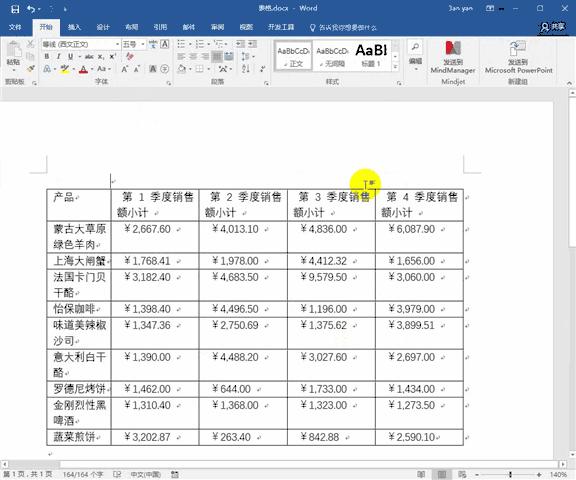
Task: Click the Enclose Characters circle icon
Action: pyautogui.click(x=165, y=69)
